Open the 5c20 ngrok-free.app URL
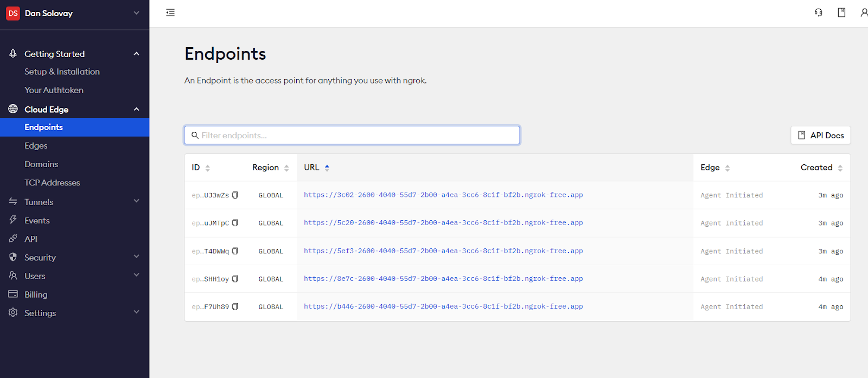 tap(443, 222)
